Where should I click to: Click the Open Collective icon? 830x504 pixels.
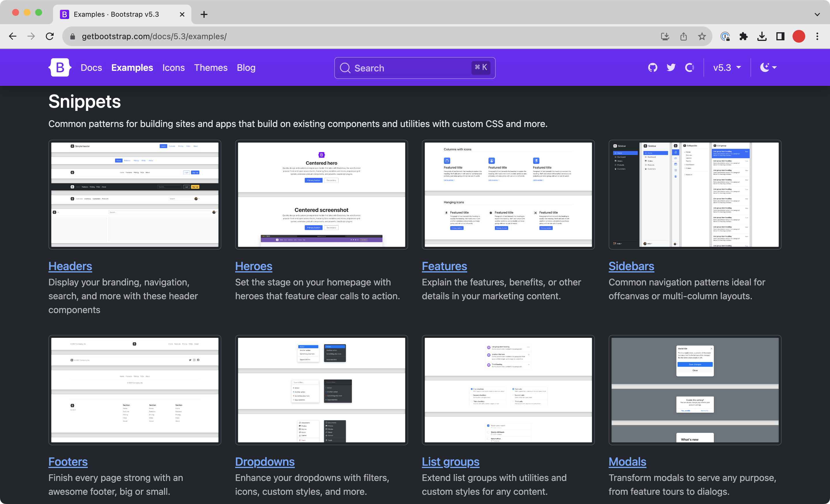click(x=690, y=67)
